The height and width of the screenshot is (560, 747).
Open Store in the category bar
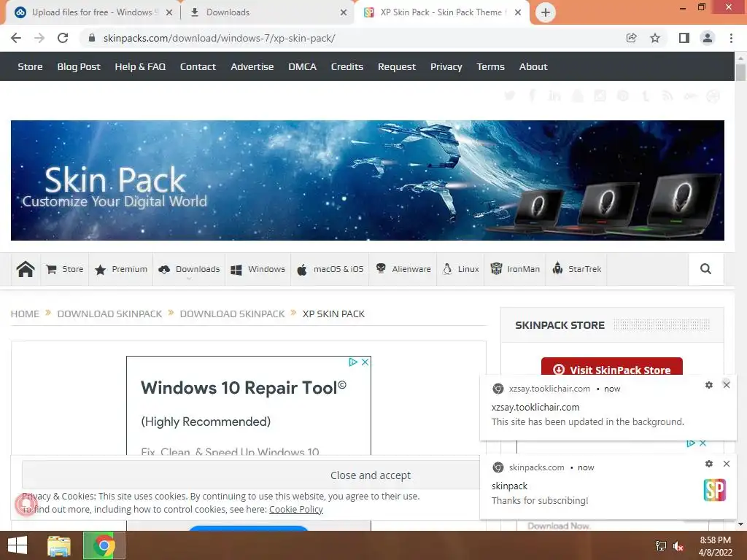coord(65,269)
